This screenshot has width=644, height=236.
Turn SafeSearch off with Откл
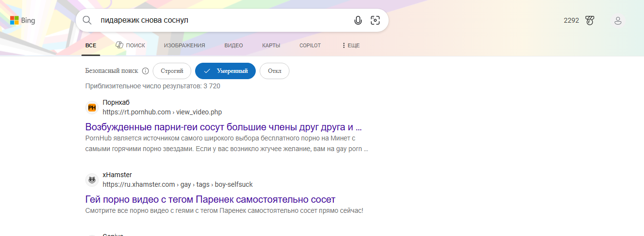[275, 71]
